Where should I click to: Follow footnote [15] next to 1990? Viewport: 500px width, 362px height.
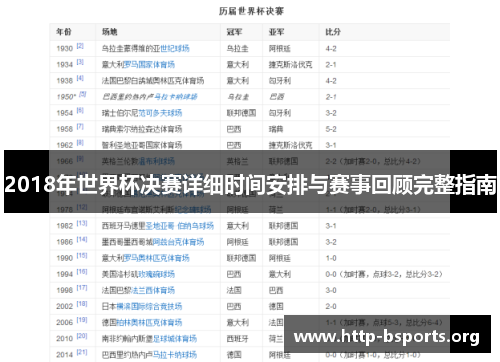82,255
